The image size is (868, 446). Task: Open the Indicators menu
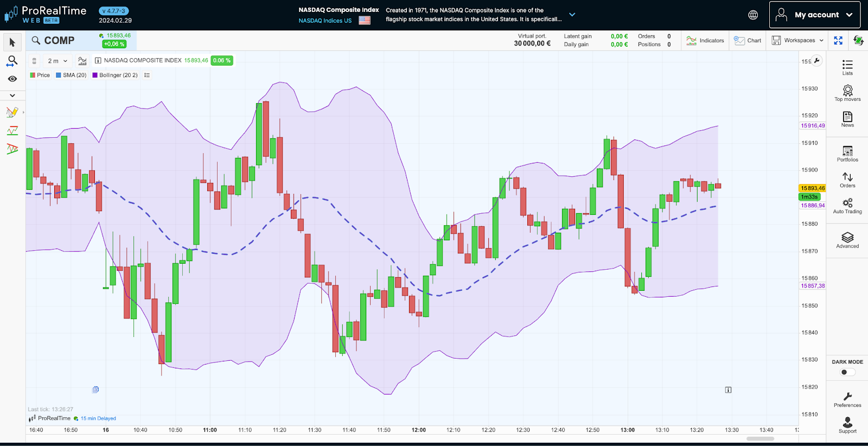(x=705, y=41)
